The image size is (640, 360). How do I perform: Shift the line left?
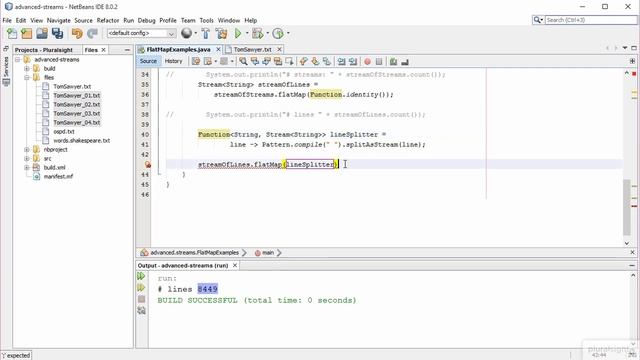coord(341,61)
